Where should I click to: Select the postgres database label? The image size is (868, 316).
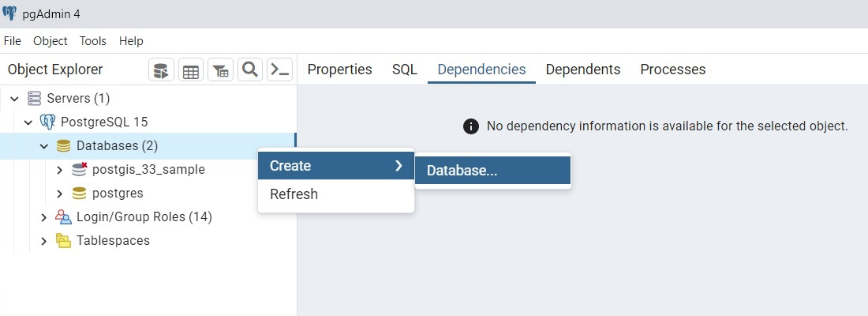point(118,194)
